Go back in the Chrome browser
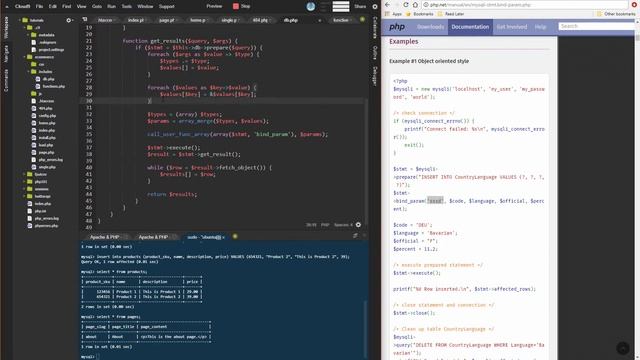640x360 pixels. (x=387, y=4)
